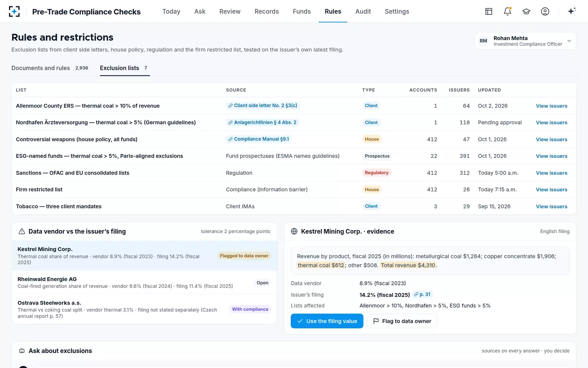
Task: View issuers for ESG-named funds list
Action: [x=551, y=156]
